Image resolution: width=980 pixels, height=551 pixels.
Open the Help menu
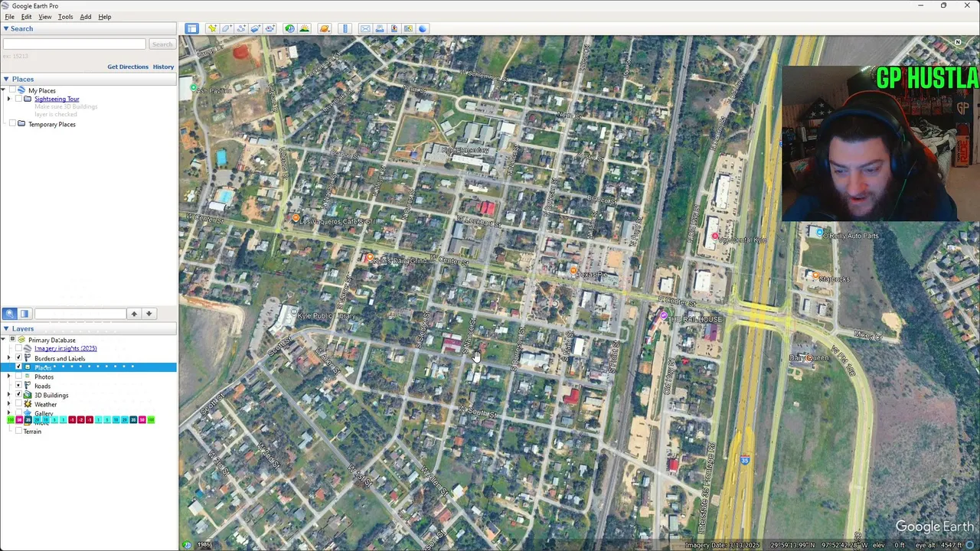pyautogui.click(x=104, y=17)
